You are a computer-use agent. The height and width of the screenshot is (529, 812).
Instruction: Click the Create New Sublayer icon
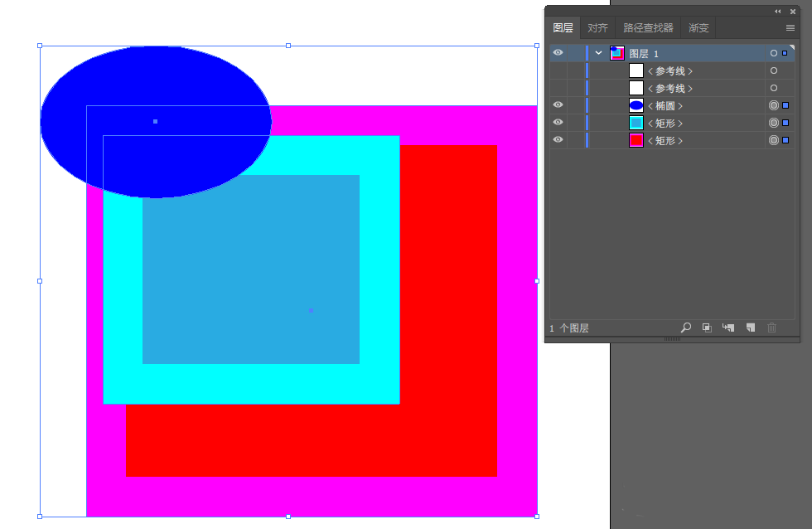coord(728,328)
